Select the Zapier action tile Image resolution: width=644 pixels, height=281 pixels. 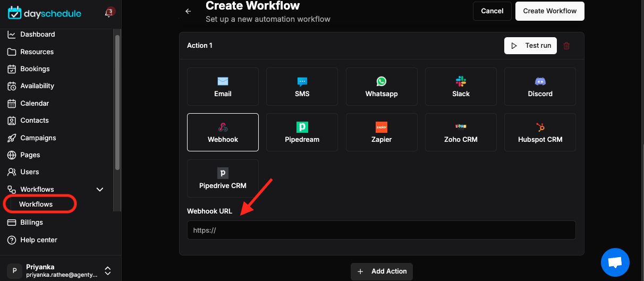[382, 132]
